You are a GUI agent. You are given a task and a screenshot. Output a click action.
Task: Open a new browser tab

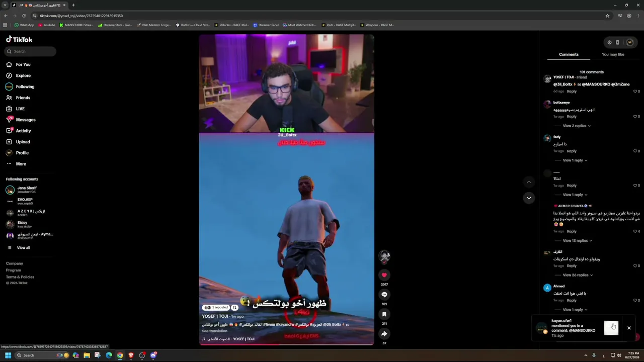pos(73,5)
